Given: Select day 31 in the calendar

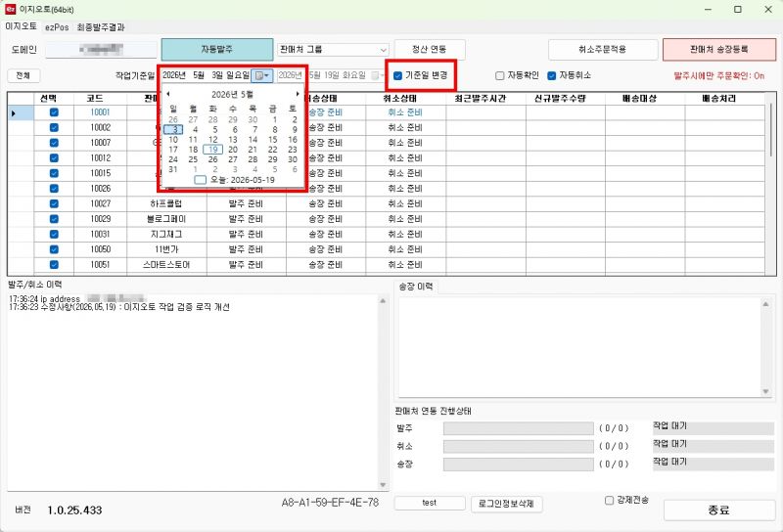Looking at the screenshot, I should [173, 169].
